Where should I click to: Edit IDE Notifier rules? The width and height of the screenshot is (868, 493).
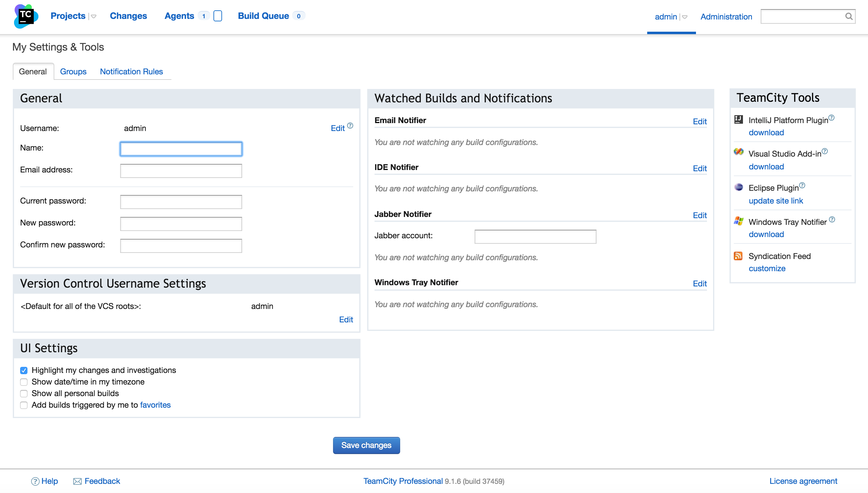[x=700, y=168]
